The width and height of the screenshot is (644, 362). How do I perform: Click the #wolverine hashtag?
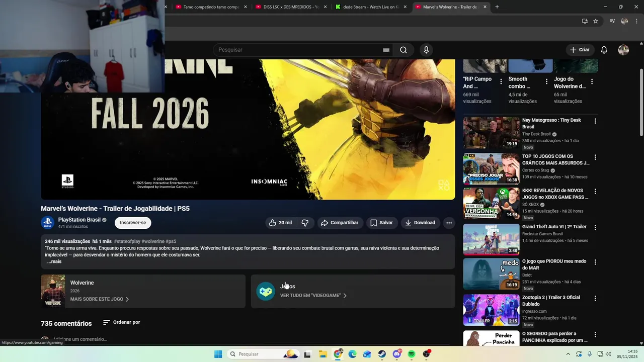pyautogui.click(x=153, y=241)
